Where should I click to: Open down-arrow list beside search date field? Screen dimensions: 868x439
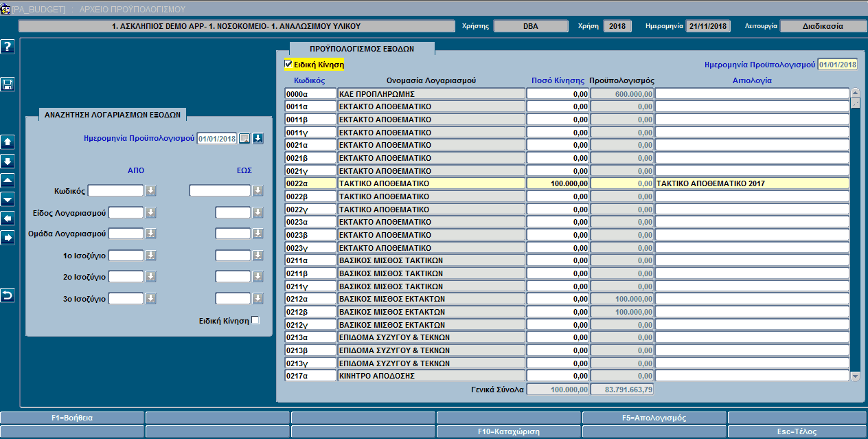[x=258, y=139]
